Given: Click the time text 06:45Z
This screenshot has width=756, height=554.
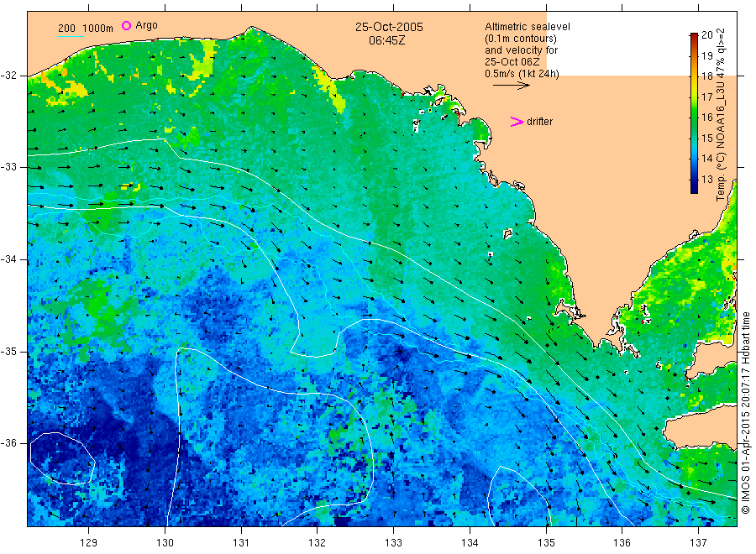Looking at the screenshot, I should 387,40.
